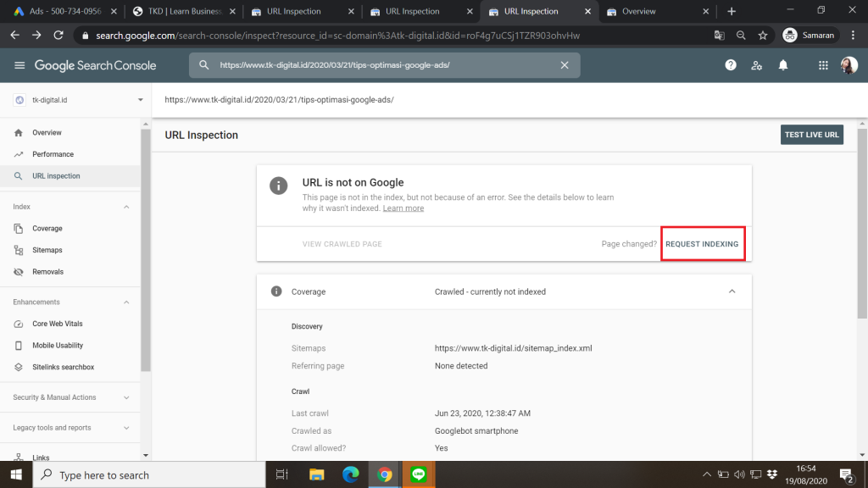Click the Mobile Usability phone icon
This screenshot has height=488, width=868.
tap(19, 346)
